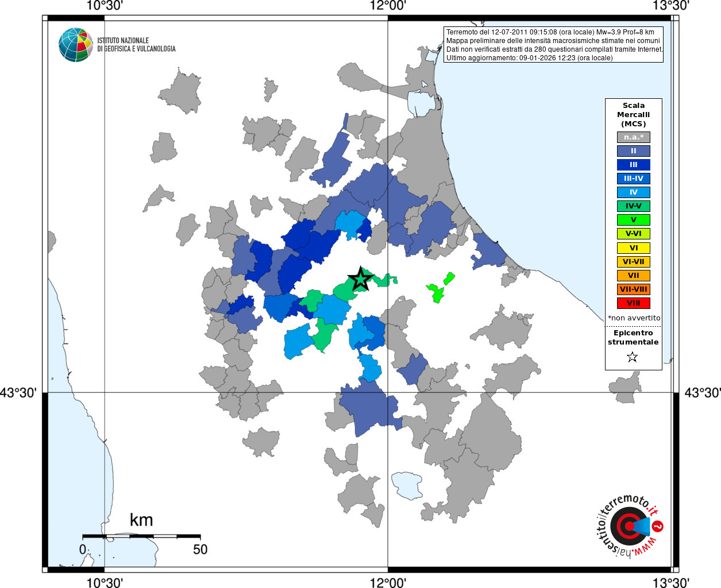Click the red question mark badge
This screenshot has width=721, height=588.
[x=658, y=526]
